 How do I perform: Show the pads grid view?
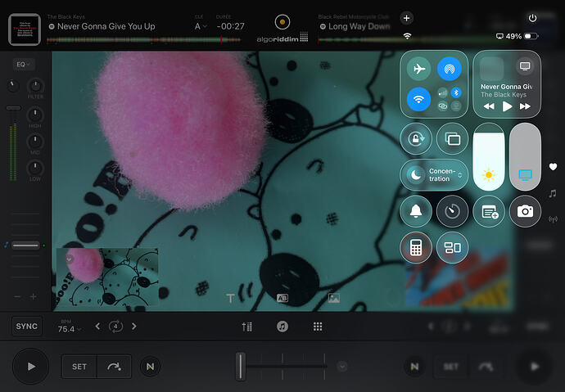click(x=318, y=326)
